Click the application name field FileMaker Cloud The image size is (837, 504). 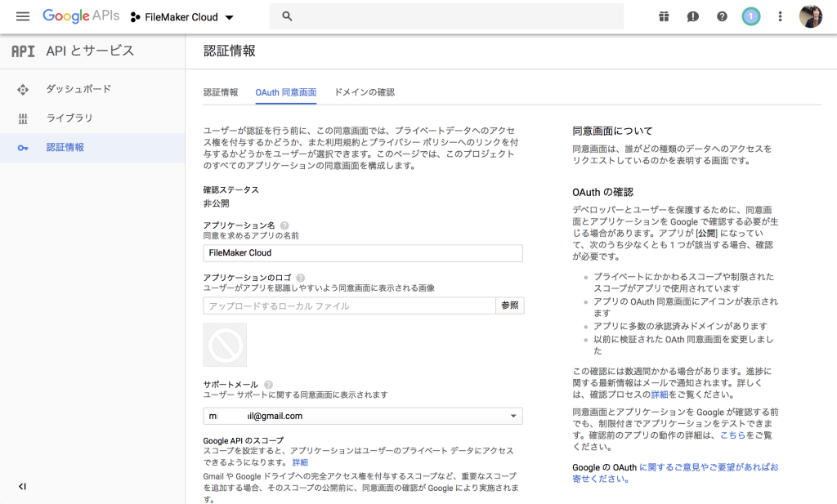pyautogui.click(x=363, y=252)
